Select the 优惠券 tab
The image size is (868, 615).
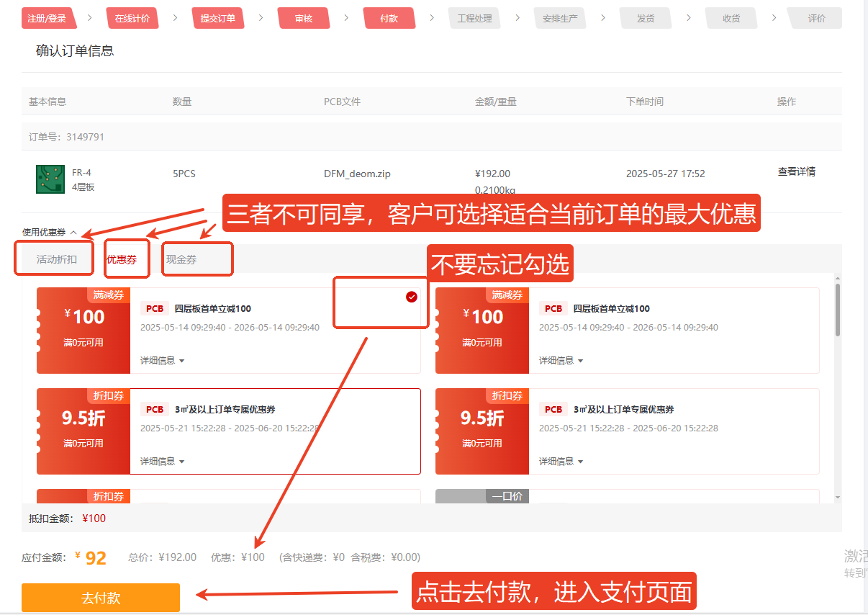pos(122,259)
